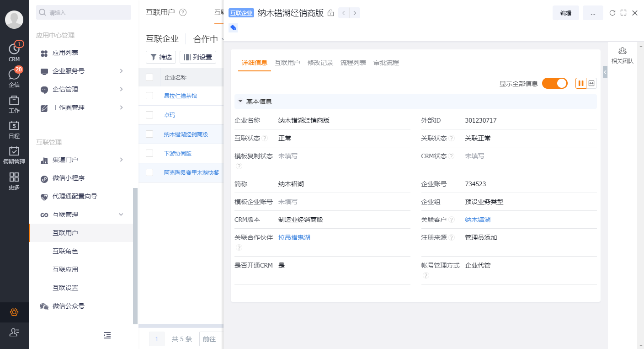Click the 筛选 filter button

[161, 57]
